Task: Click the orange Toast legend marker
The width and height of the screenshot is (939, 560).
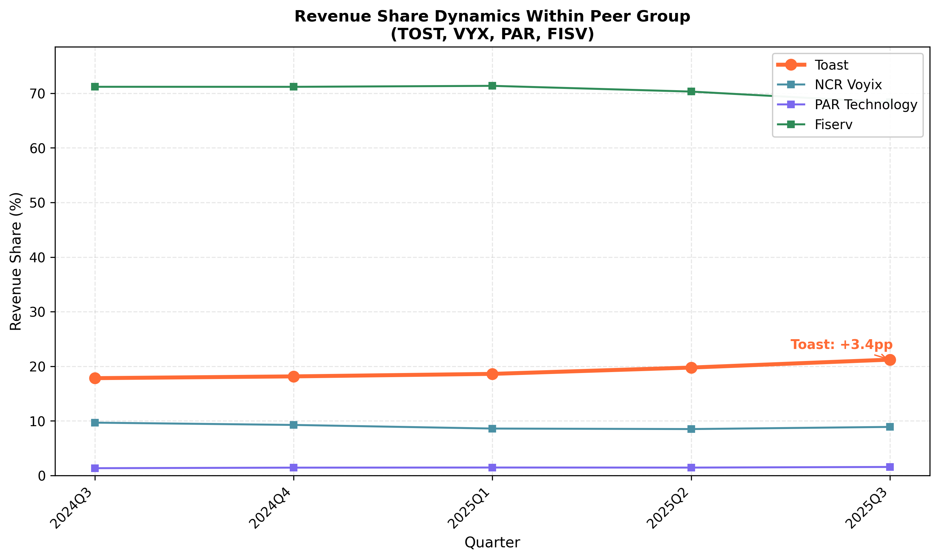Action: [x=791, y=65]
